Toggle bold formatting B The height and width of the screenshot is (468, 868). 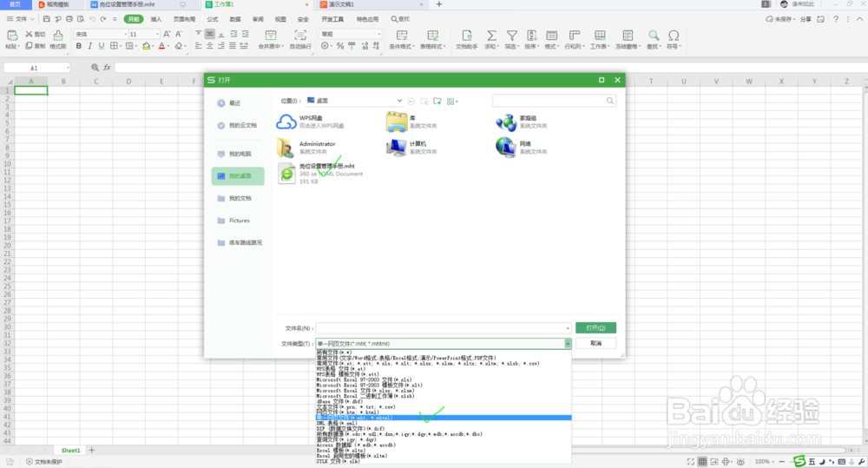tap(79, 46)
